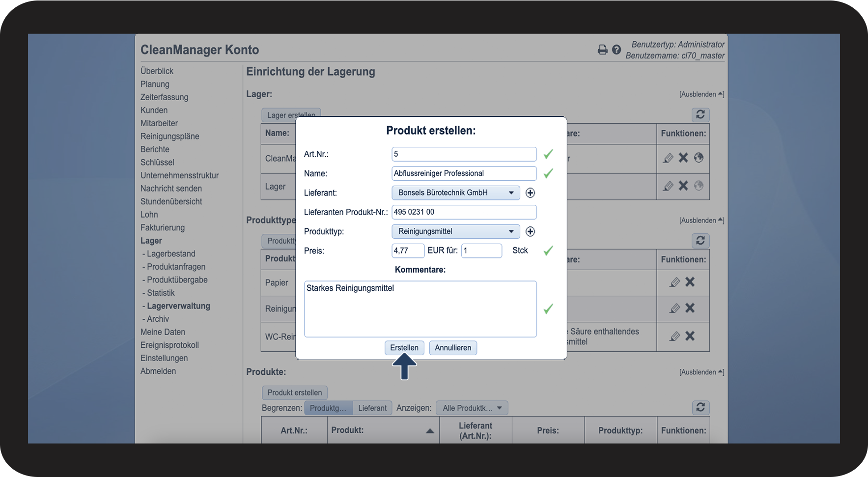
Task: Open Reinigungspläne in sidebar
Action: coord(170,136)
